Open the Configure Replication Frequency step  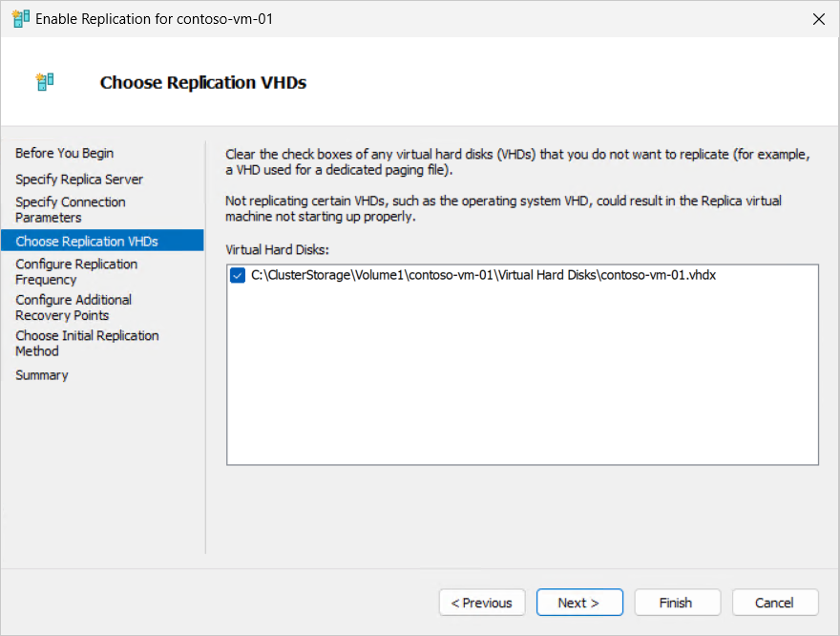click(x=76, y=272)
